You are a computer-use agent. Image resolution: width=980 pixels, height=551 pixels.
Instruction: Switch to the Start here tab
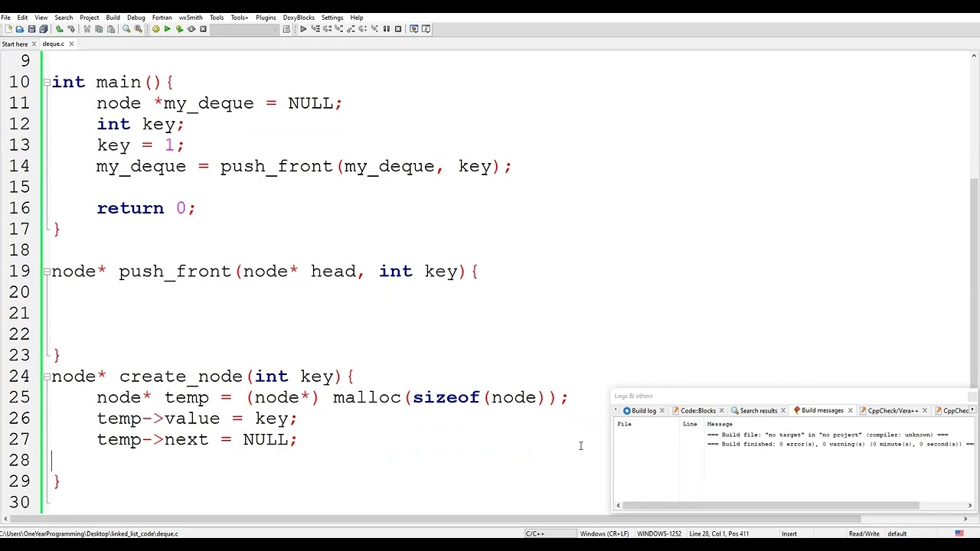[15, 44]
